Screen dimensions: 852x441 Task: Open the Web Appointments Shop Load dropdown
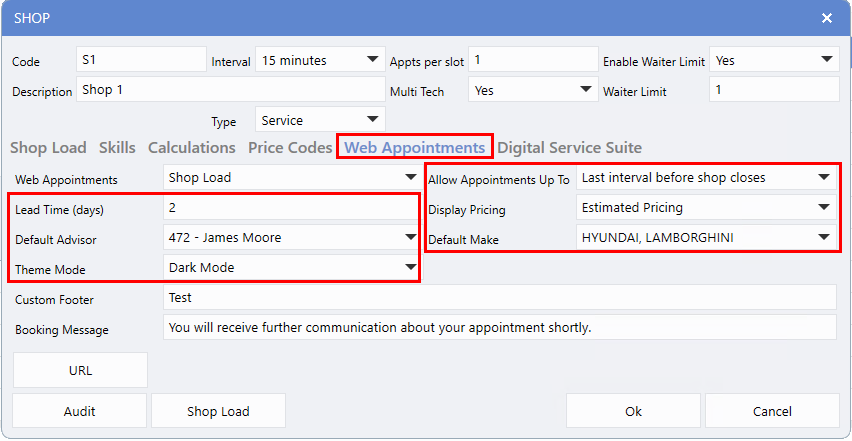292,178
